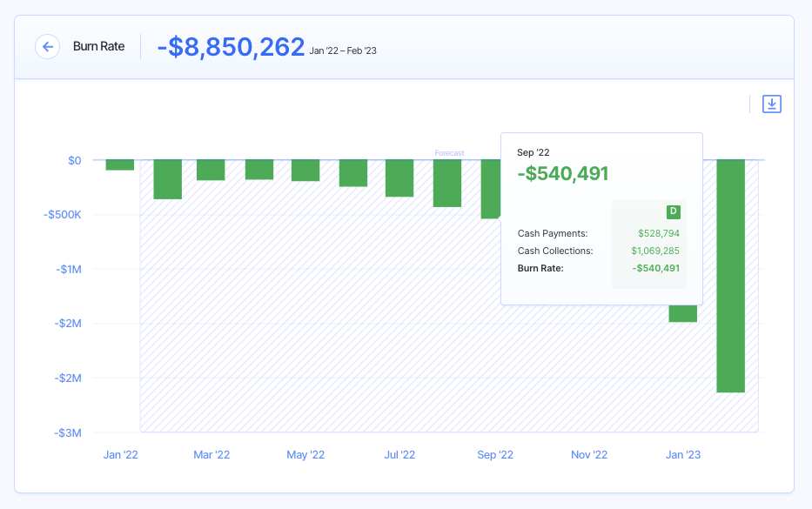The width and height of the screenshot is (812, 509).
Task: Click the Jan '23 bar below tooltip
Action: click(683, 313)
